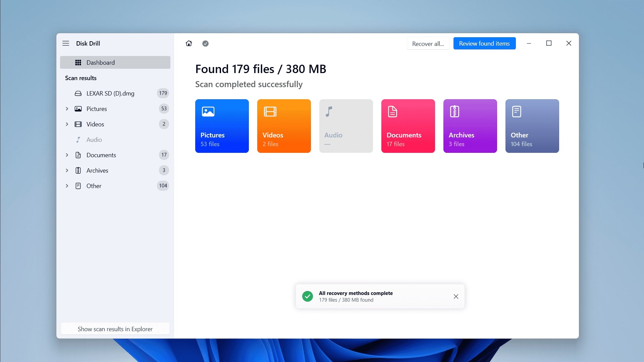
Task: Click the scan status checkmark icon
Action: (205, 44)
